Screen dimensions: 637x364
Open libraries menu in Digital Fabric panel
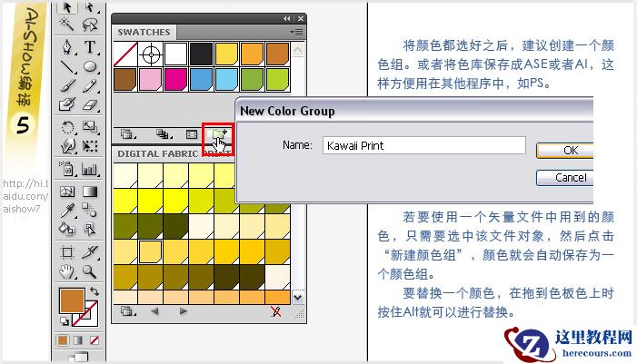(128, 311)
